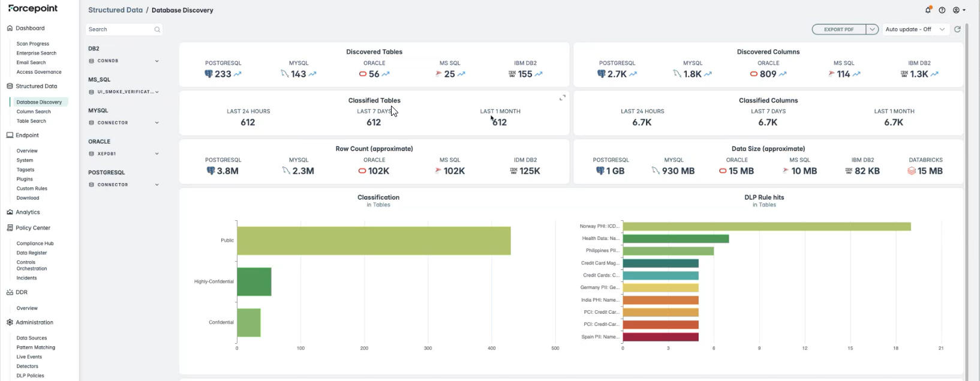
Task: Open the help question mark icon
Action: click(942, 10)
